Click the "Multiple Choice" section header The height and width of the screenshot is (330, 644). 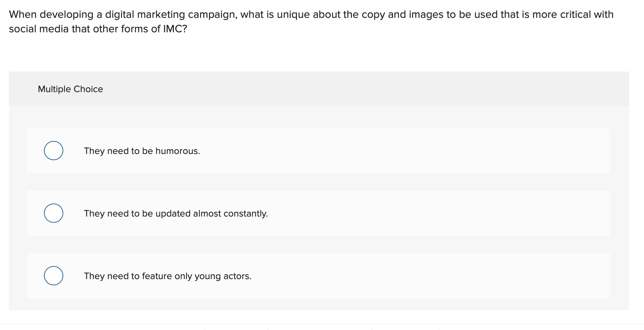70,89
